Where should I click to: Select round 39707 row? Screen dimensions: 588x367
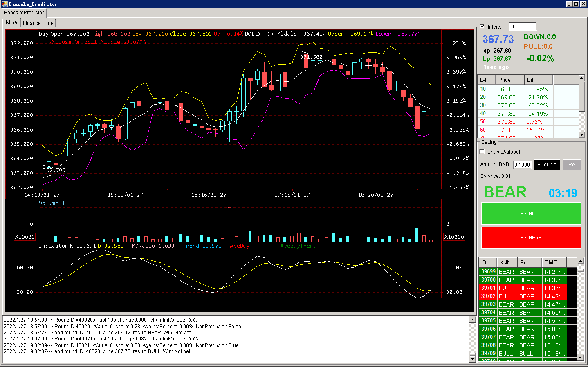(528, 337)
